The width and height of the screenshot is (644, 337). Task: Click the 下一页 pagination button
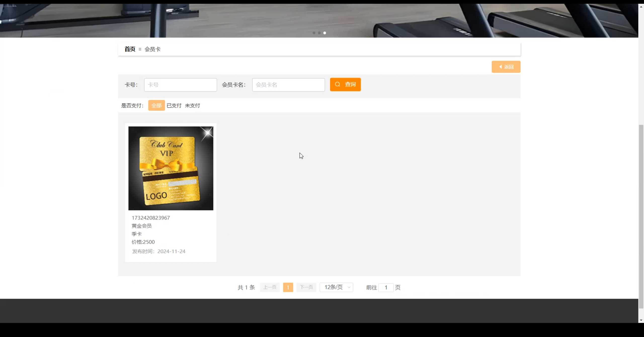306,287
